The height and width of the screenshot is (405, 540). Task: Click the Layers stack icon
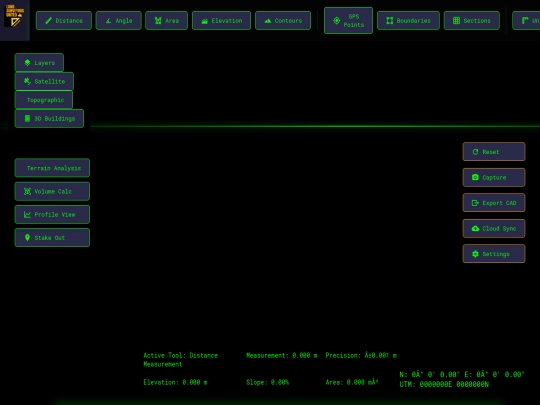click(27, 63)
